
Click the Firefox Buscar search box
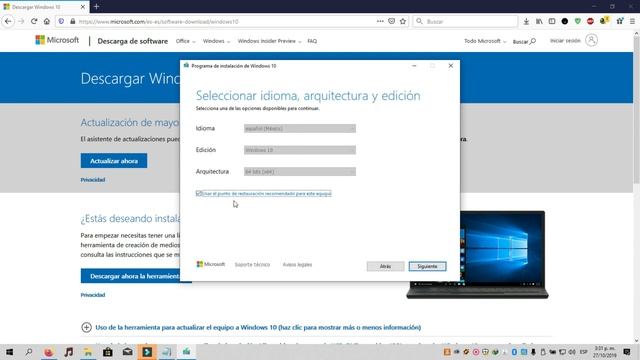pyautogui.click(x=465, y=21)
